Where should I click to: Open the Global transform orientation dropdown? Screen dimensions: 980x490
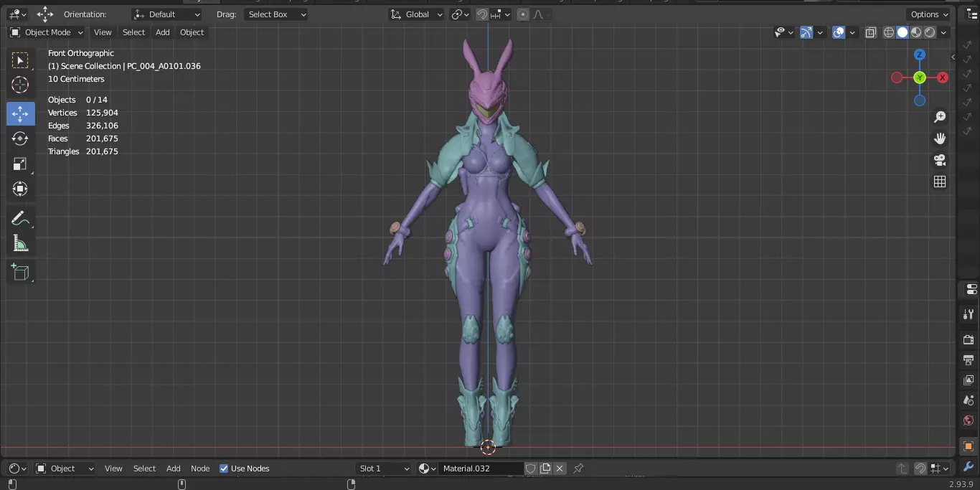417,14
